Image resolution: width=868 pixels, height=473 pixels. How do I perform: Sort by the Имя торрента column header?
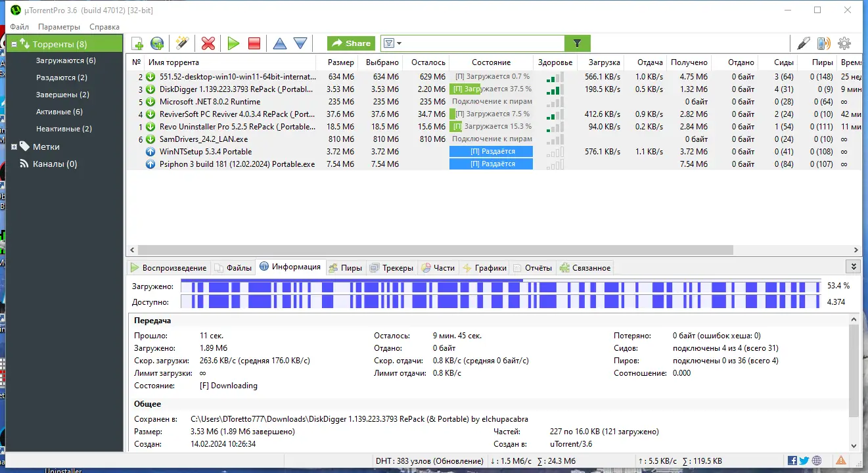[x=230, y=62]
